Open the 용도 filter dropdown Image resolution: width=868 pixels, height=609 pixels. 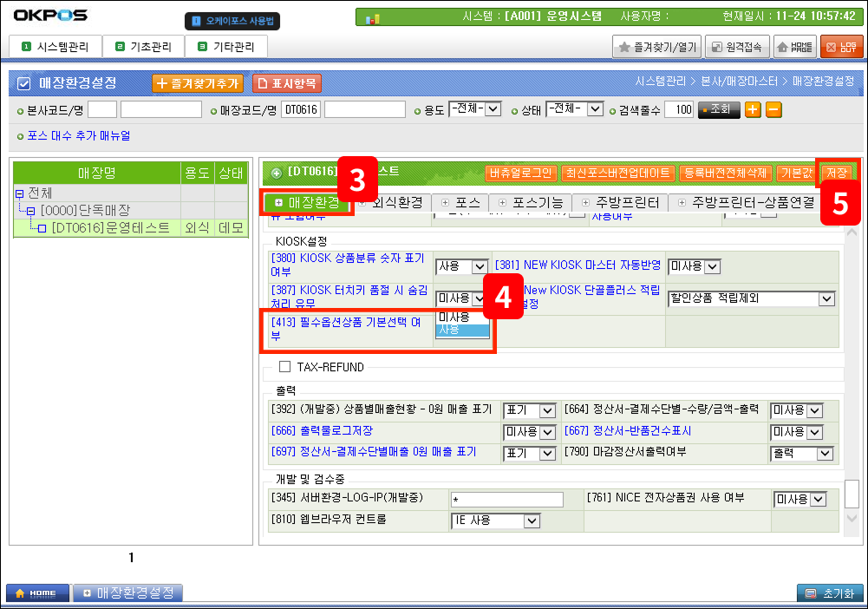[x=493, y=109]
